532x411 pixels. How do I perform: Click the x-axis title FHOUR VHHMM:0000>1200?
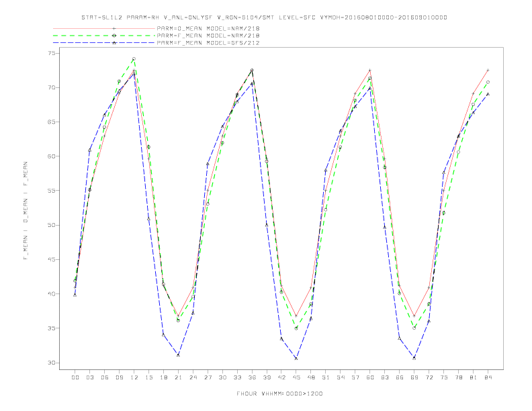[x=279, y=394]
